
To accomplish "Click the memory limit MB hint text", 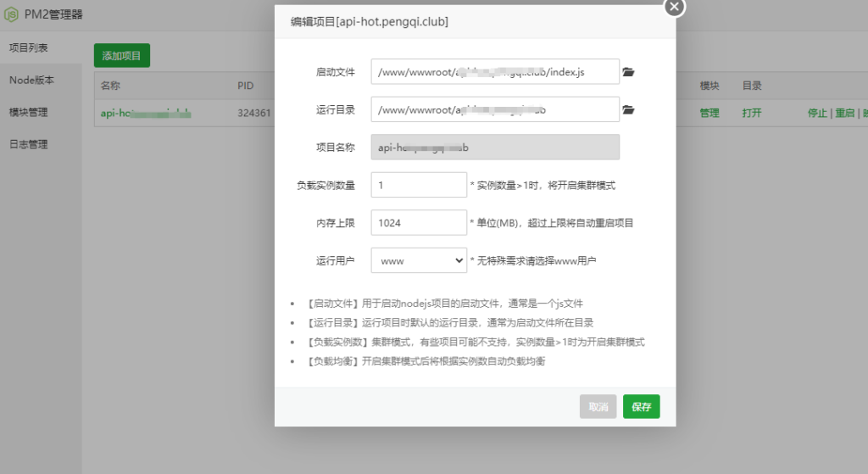I will [x=551, y=223].
